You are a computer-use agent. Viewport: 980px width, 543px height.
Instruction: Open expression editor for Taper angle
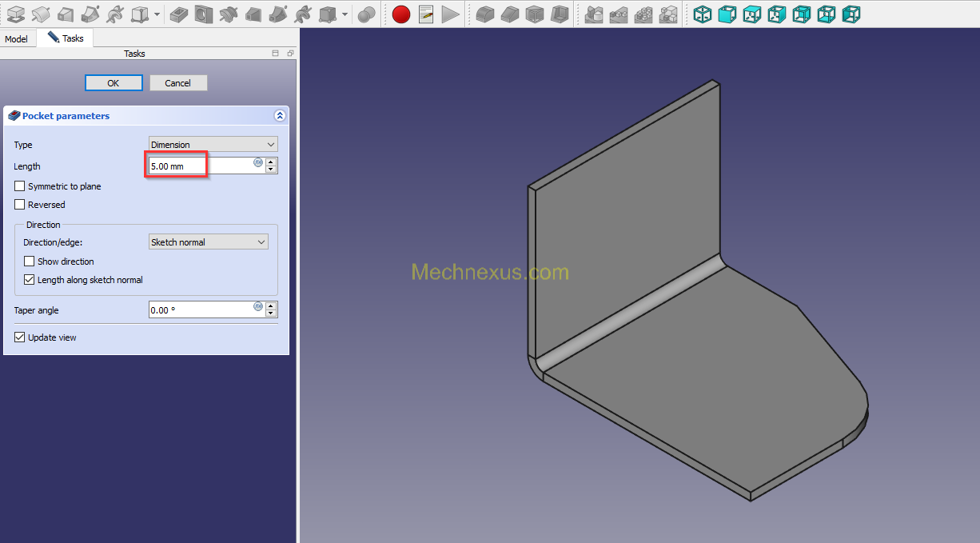pos(258,306)
